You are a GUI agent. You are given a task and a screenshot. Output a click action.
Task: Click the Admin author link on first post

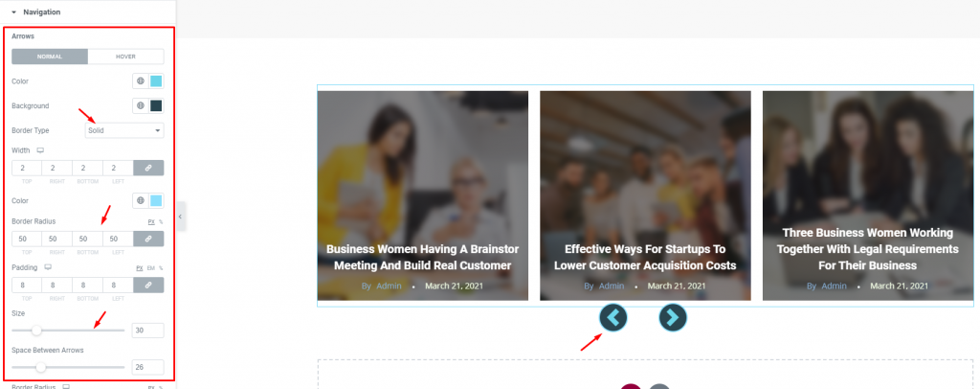pos(389,286)
